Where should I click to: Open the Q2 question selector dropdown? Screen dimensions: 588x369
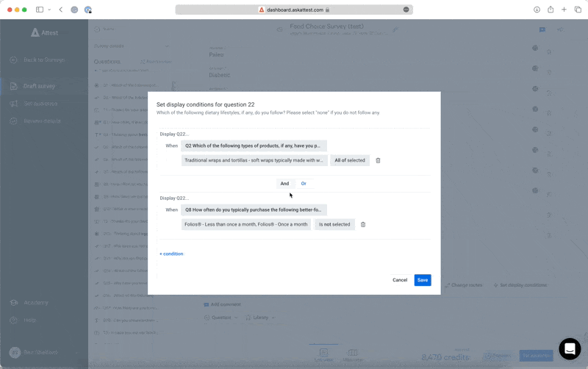point(254,146)
